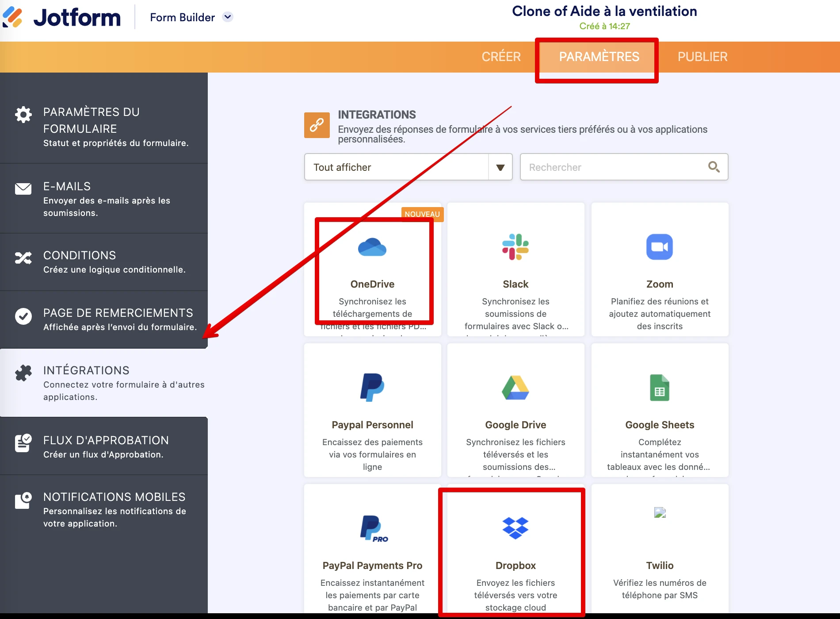Click the OneDrive cloud icon

[x=372, y=247]
